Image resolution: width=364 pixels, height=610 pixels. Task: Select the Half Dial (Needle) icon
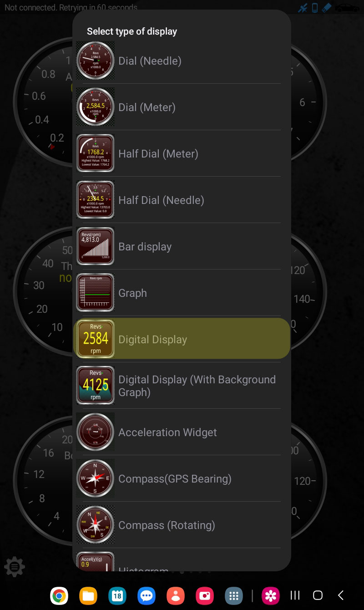[x=95, y=200]
